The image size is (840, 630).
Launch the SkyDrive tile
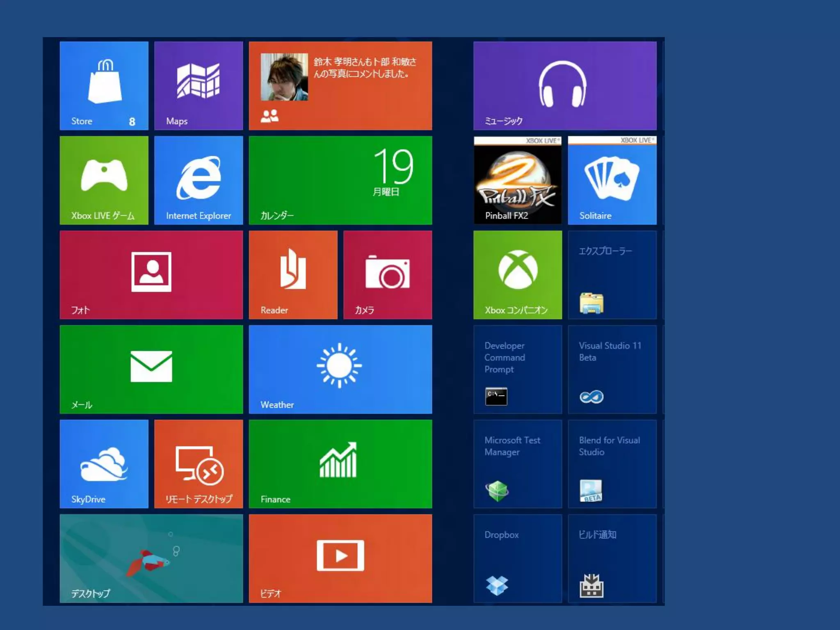click(104, 463)
